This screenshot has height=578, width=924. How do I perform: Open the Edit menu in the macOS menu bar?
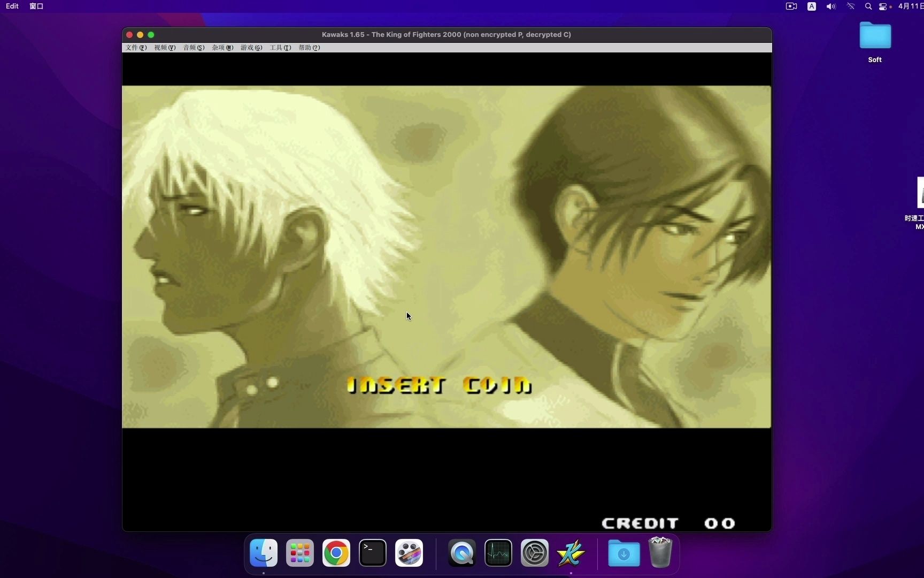click(12, 6)
